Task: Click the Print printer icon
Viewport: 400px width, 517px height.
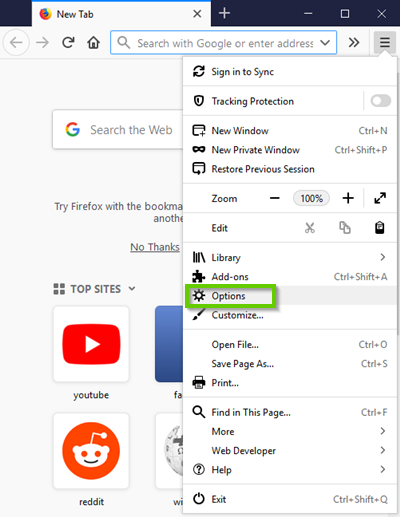Action: 199,383
